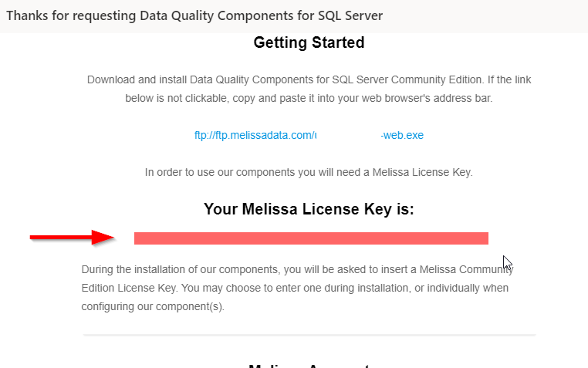Click the horizontal divider line below the paragraph
The width and height of the screenshot is (588, 368).
[x=309, y=336]
